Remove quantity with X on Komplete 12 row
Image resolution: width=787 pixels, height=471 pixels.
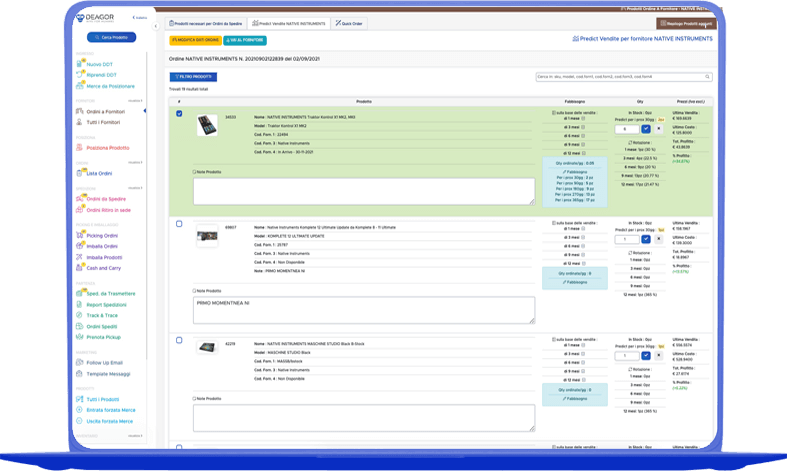pyautogui.click(x=659, y=240)
